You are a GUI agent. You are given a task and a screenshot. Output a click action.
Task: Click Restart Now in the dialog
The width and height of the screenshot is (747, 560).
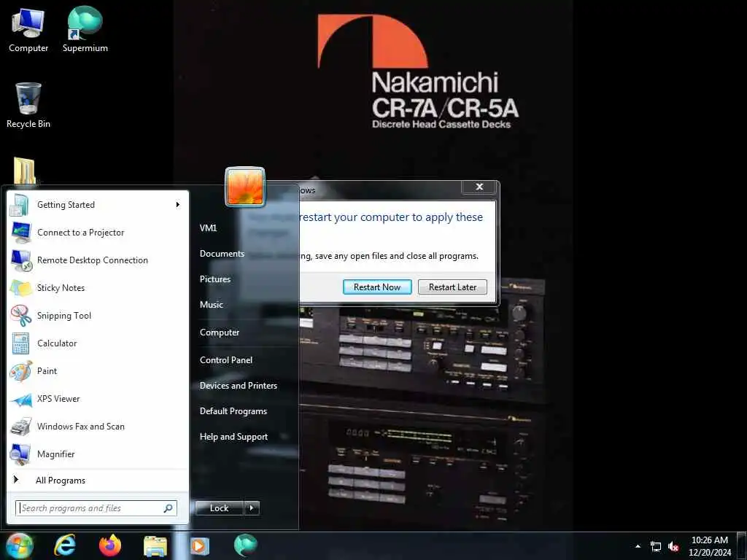(377, 287)
